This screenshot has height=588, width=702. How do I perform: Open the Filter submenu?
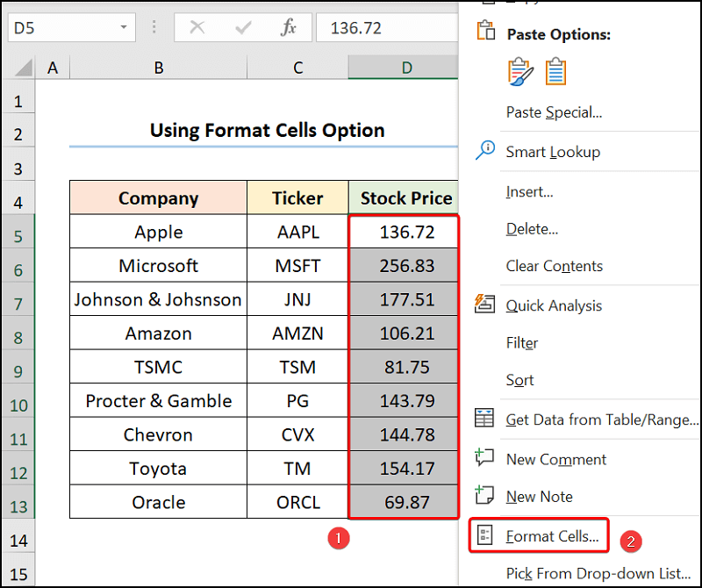point(522,342)
